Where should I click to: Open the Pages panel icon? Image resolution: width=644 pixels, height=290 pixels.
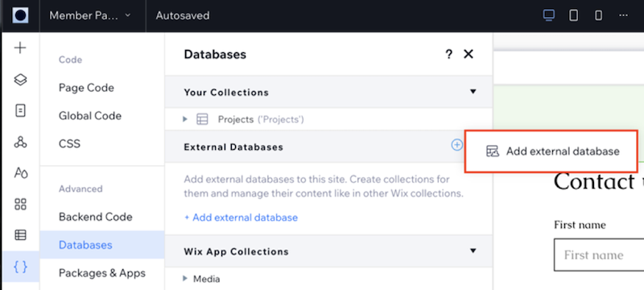point(20,111)
